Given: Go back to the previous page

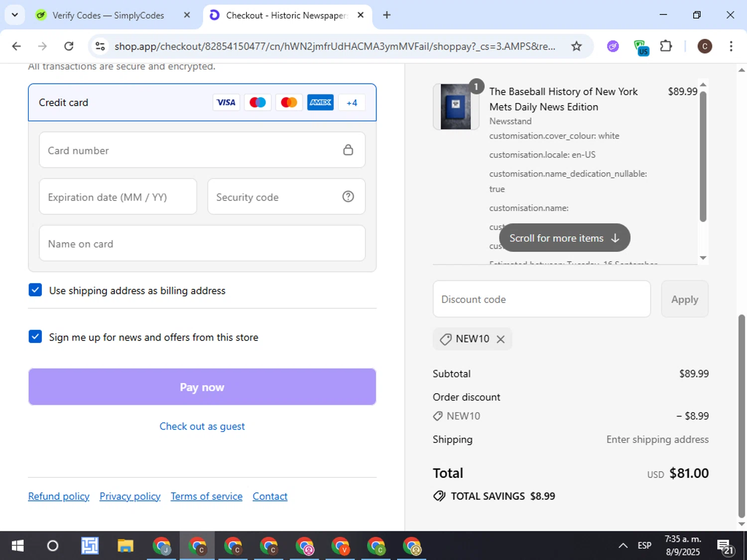Looking at the screenshot, I should [16, 46].
